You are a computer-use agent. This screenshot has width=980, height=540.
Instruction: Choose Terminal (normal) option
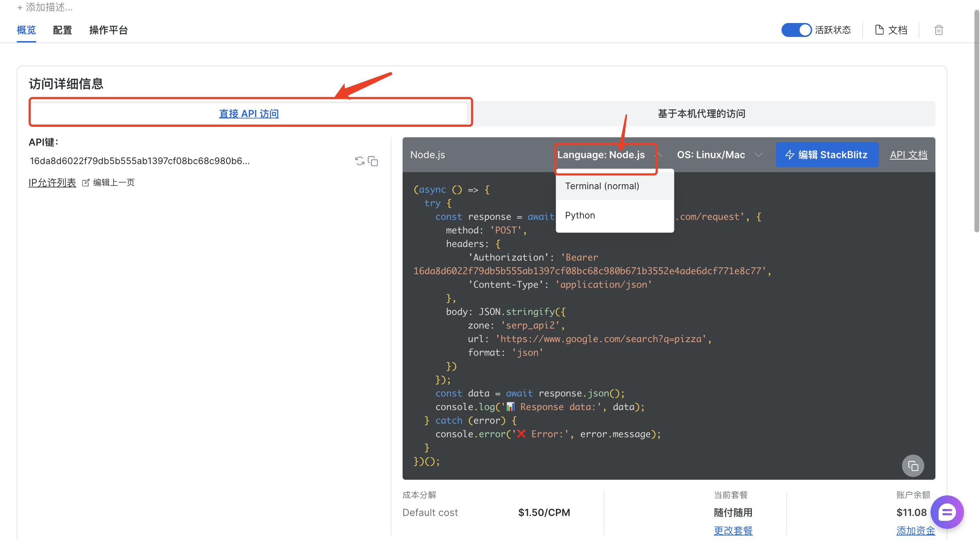coord(602,186)
